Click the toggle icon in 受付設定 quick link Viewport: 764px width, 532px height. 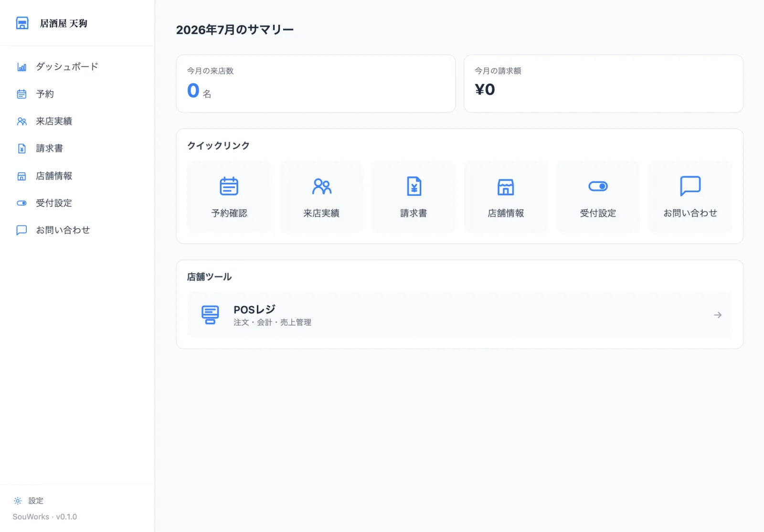[x=598, y=186]
